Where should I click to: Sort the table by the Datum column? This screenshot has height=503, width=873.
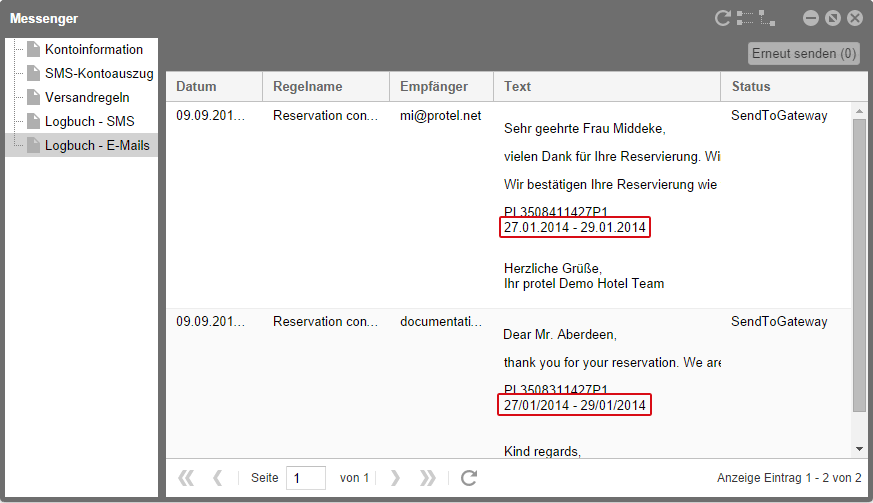click(x=214, y=87)
